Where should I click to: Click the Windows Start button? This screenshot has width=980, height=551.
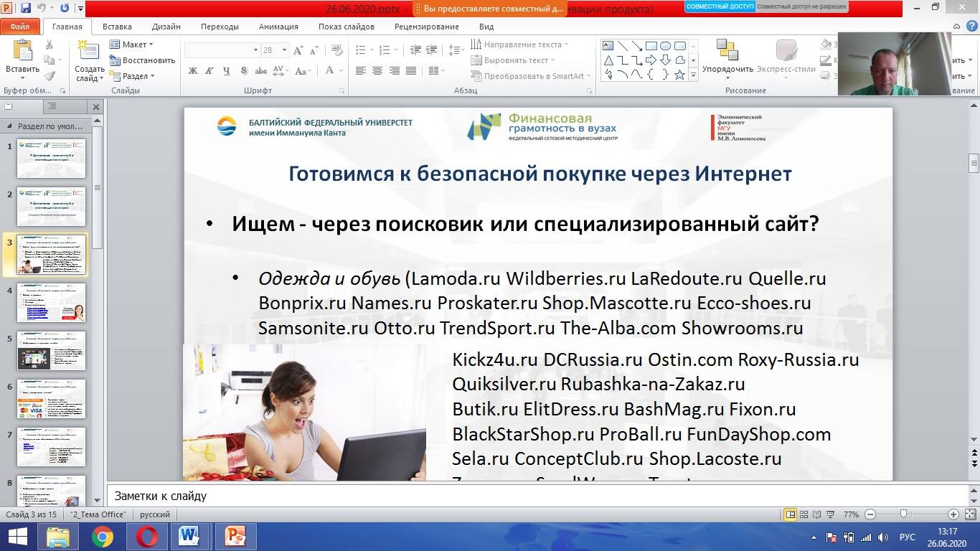pyautogui.click(x=17, y=537)
